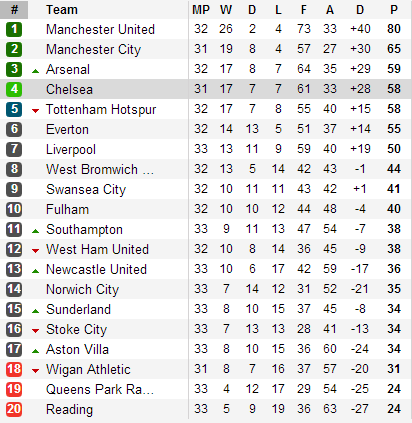The image size is (412, 423).
Task: Sort by the MP column header
Action: click(201, 10)
